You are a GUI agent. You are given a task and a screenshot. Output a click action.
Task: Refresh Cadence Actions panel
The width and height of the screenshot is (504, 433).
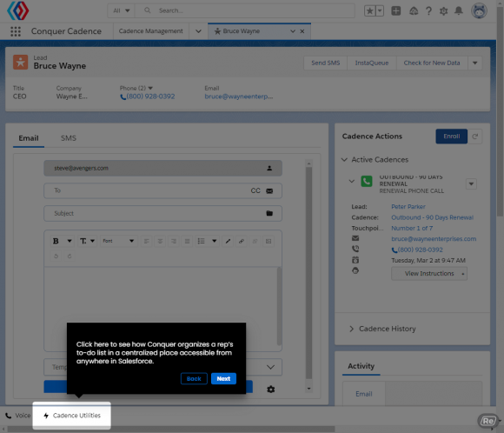pos(474,137)
